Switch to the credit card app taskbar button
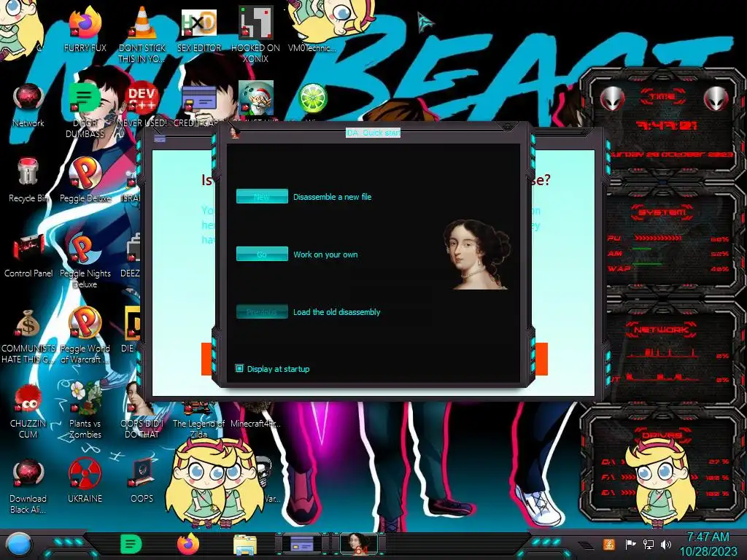Screen dimensions: 747x560 click(301, 544)
